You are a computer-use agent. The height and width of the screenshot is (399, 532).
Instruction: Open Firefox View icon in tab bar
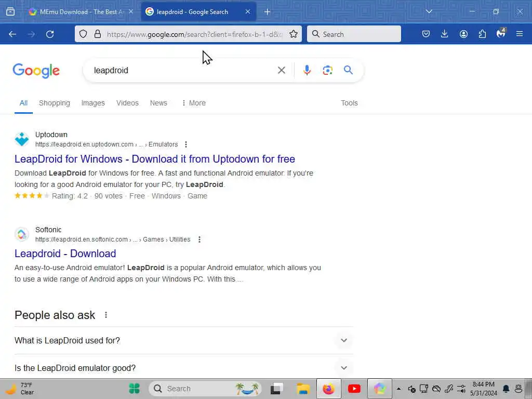(10, 12)
